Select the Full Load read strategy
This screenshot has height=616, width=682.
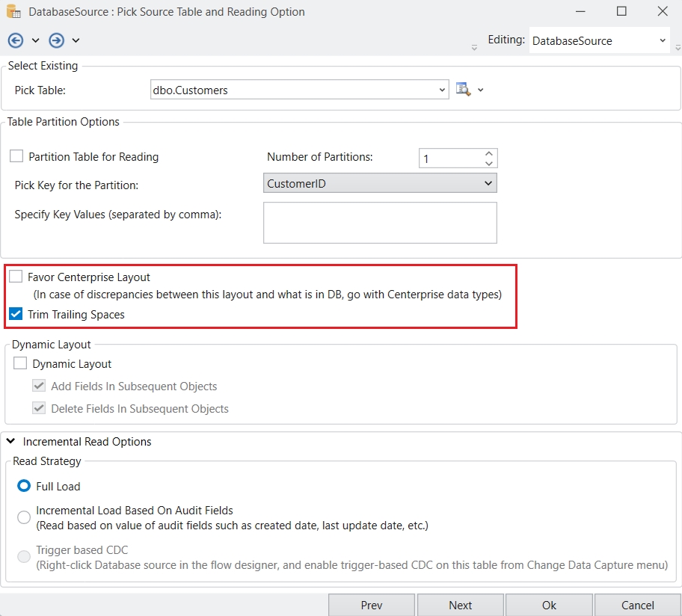[x=24, y=486]
